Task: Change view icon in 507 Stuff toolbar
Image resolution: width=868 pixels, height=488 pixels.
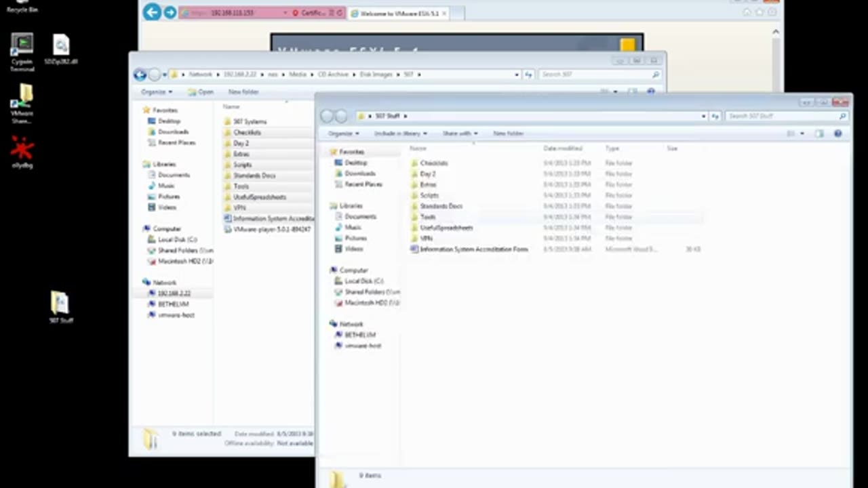Action: [791, 134]
